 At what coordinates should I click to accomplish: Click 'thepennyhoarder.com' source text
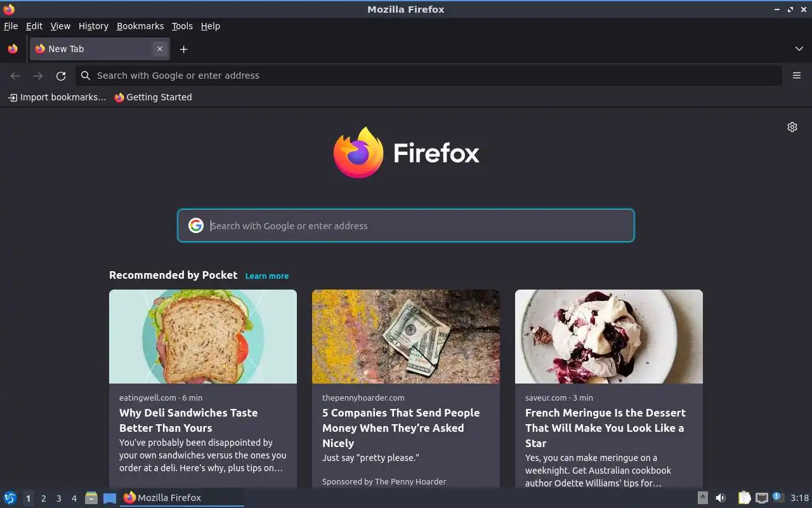363,398
